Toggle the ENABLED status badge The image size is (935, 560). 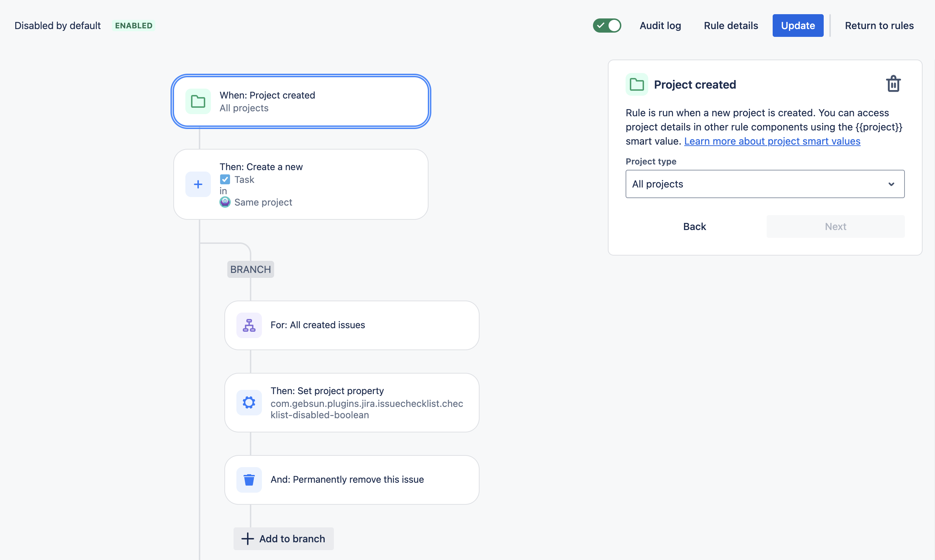[x=134, y=25]
